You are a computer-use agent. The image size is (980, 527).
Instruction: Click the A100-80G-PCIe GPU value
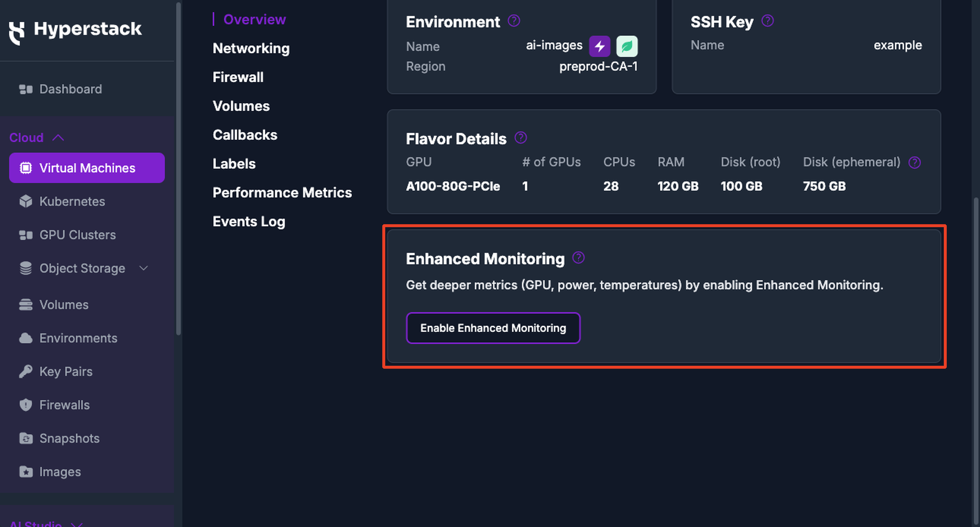453,186
